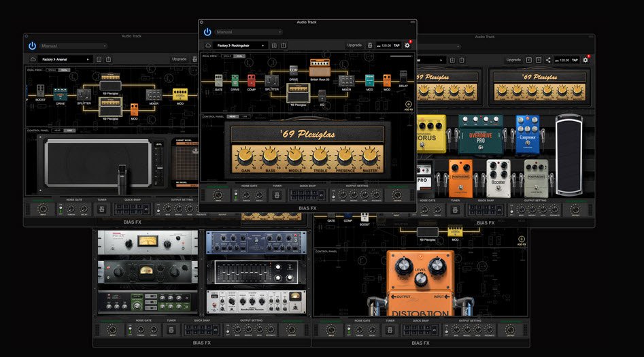This screenshot has width=644, height=357.
Task: Toggle the power button in the left window
Action: tap(32, 46)
